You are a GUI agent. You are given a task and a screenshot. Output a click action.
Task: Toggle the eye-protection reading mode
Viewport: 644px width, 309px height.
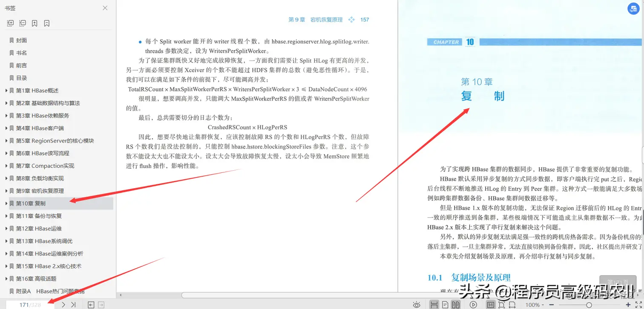[417, 304]
